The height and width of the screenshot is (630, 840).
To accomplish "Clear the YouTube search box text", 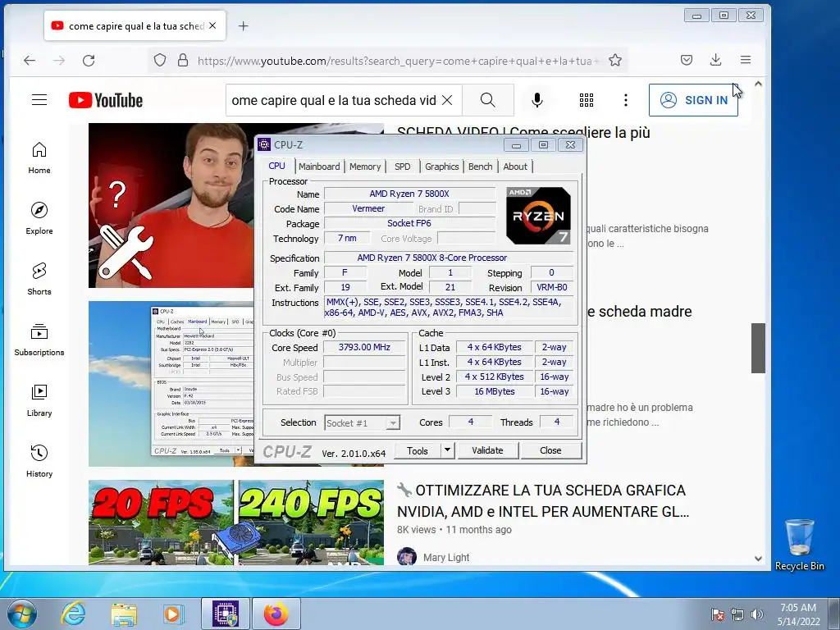I will (x=447, y=100).
